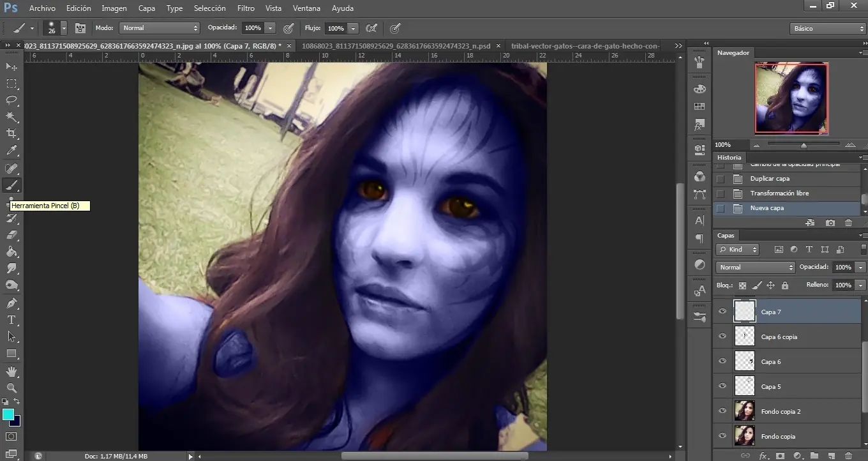The height and width of the screenshot is (461, 868).
Task: Open the layer filter Kind dropdown
Action: click(x=737, y=250)
